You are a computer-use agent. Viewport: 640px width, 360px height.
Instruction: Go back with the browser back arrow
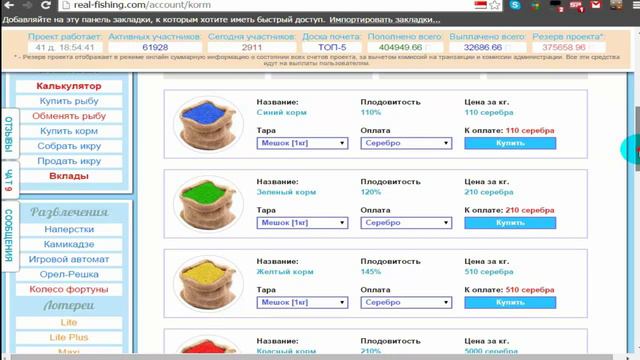(x=9, y=5)
